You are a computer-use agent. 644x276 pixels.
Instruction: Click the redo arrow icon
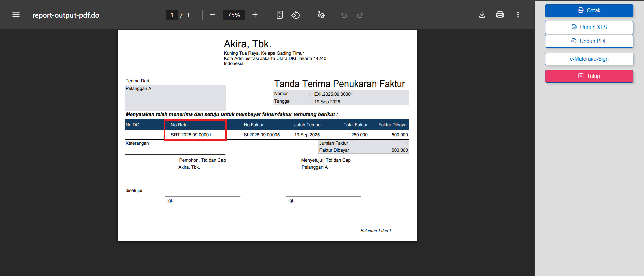[360, 15]
